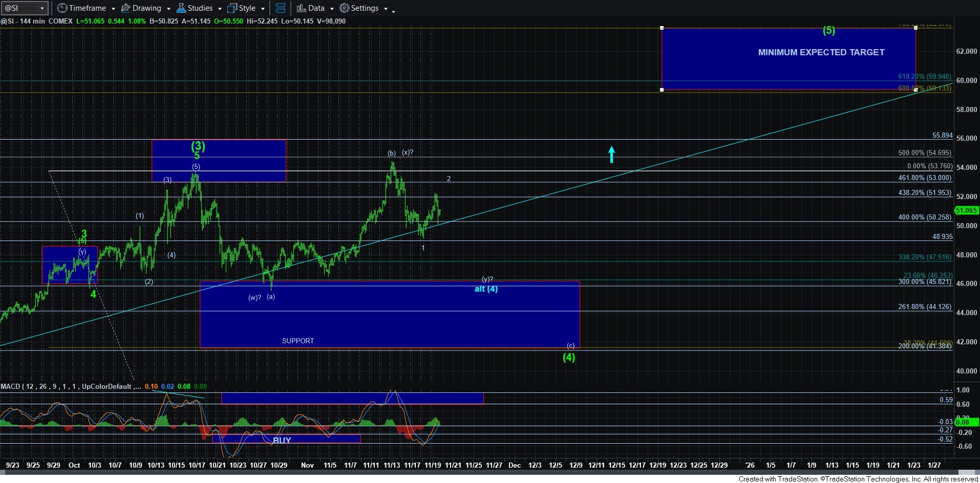Screen dimensions: 980x483
Task: Expand the Studies dropdown arrow
Action: pyautogui.click(x=220, y=9)
